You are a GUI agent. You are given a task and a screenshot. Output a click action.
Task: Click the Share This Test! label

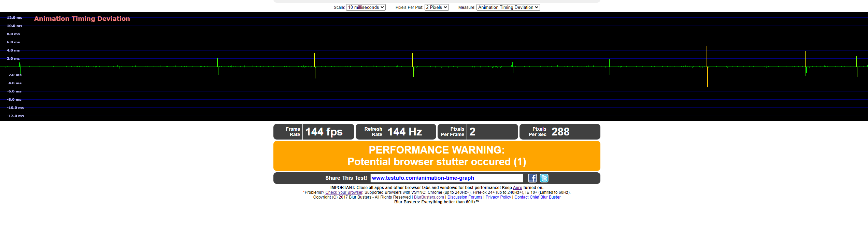346,178
